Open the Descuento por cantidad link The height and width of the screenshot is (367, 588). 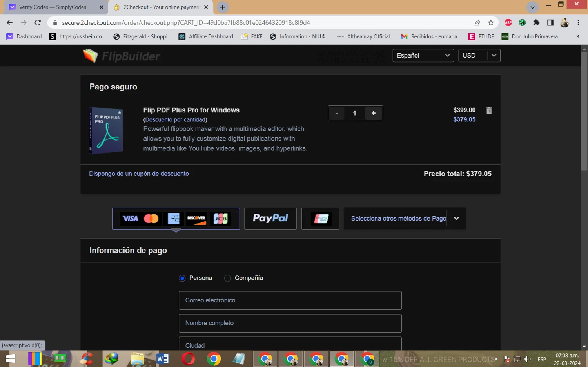pyautogui.click(x=175, y=119)
